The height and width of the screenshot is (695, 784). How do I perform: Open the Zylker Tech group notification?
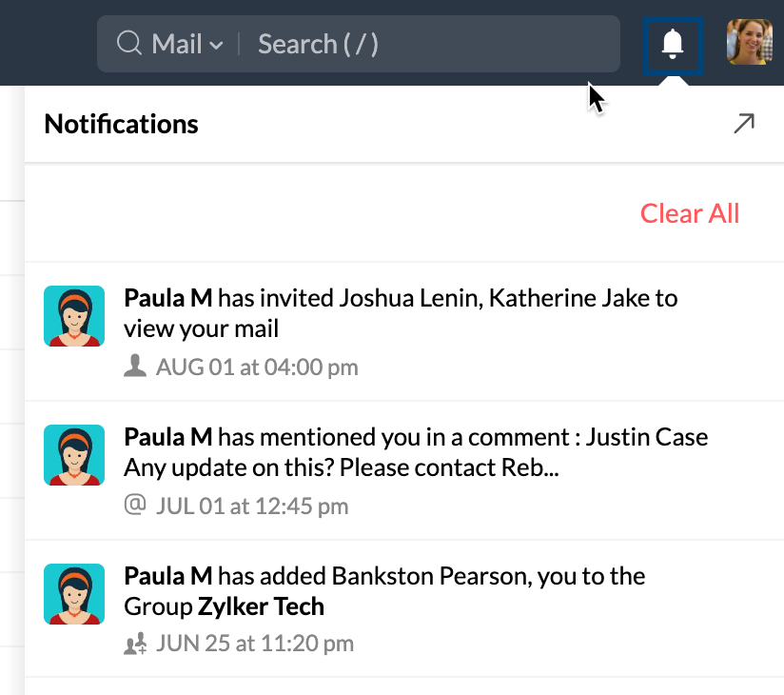pos(384,591)
